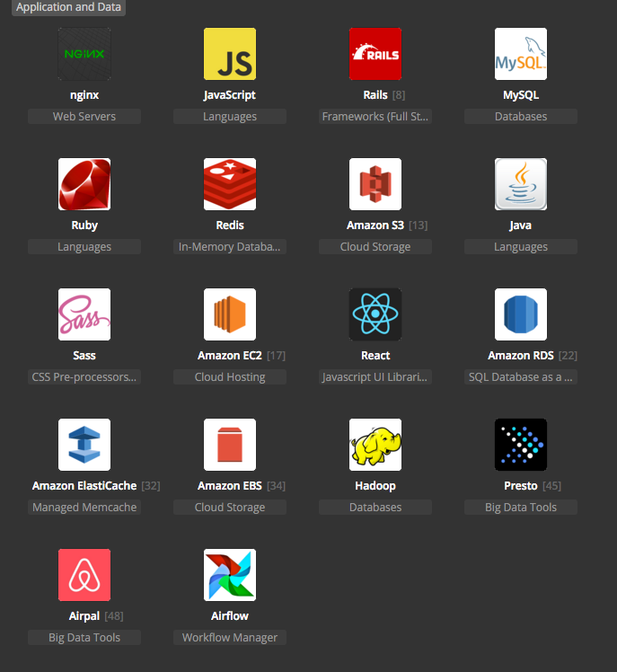Select the Sass logo icon
This screenshot has width=617, height=672.
pyautogui.click(x=84, y=314)
